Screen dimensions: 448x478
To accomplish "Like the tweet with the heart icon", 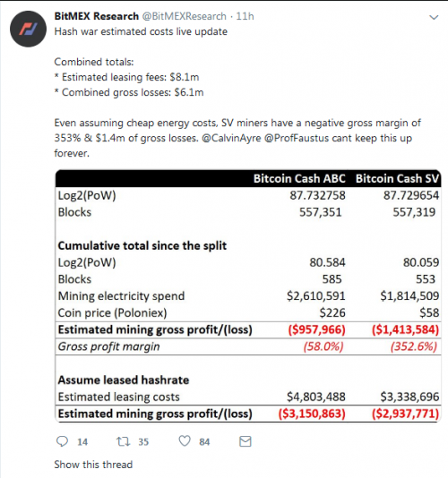I will (185, 441).
